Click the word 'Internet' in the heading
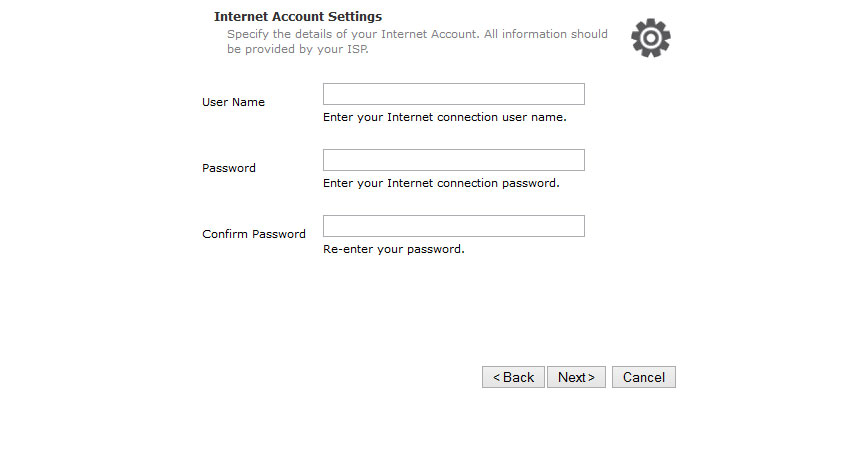The image size is (864, 474). [x=241, y=17]
